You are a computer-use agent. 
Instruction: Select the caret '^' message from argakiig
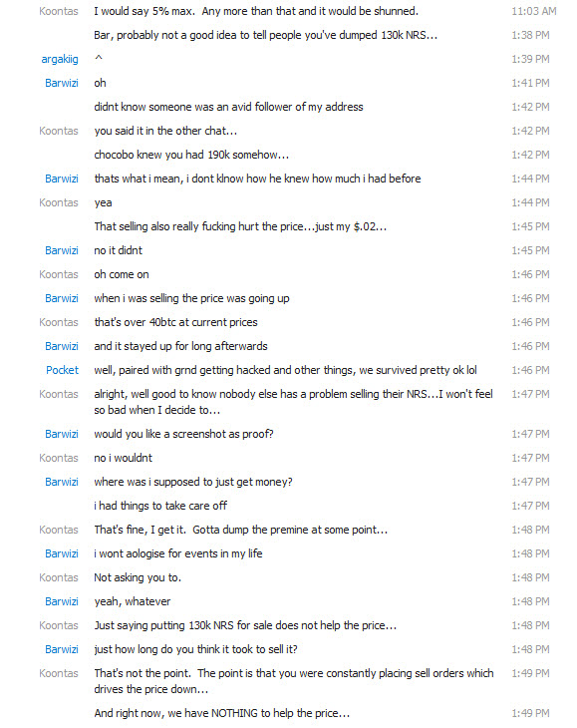[99, 58]
